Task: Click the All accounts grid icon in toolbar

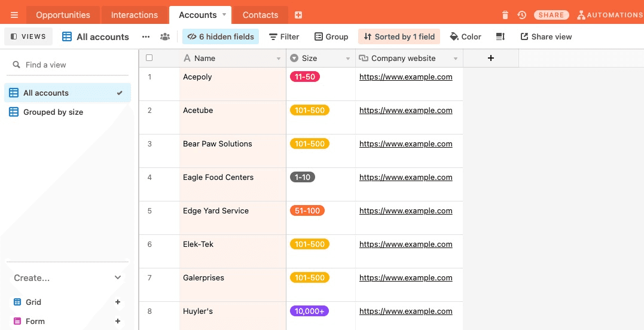Action: tap(67, 36)
